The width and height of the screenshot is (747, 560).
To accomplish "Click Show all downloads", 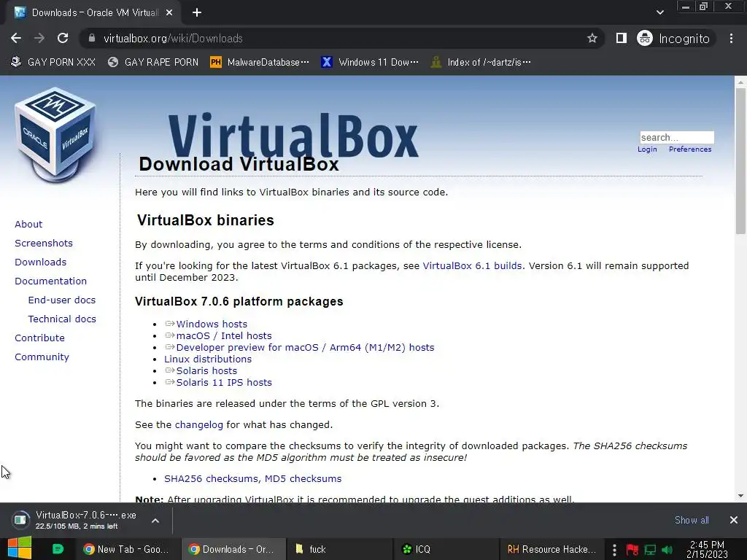I will [x=692, y=520].
